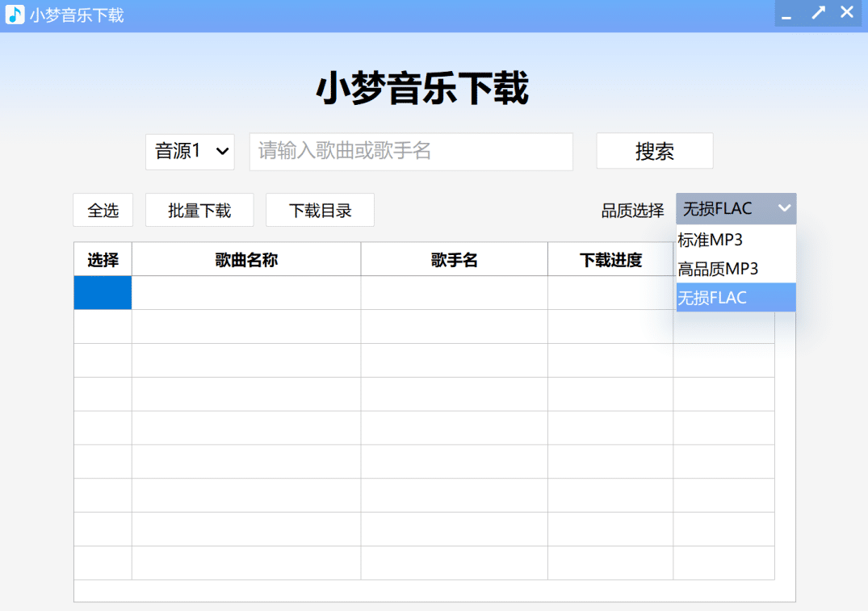Maximize the application window
This screenshot has height=611, width=868.
click(817, 13)
